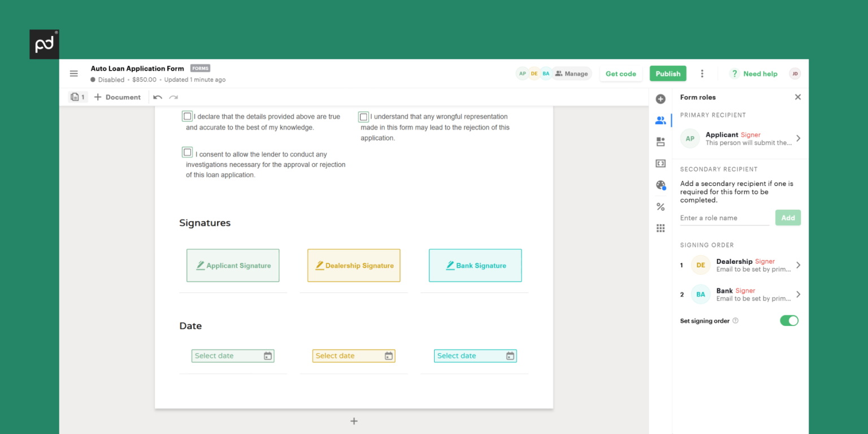Open the hamburger main menu
Image resolution: width=868 pixels, height=434 pixels.
[x=73, y=73]
